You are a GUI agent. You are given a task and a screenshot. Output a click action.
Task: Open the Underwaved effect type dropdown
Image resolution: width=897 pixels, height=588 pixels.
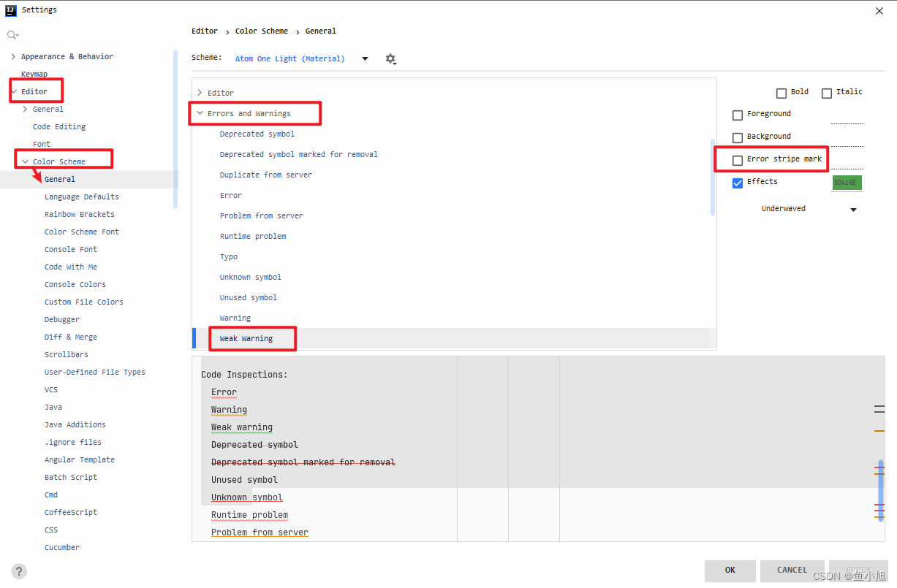click(807, 209)
